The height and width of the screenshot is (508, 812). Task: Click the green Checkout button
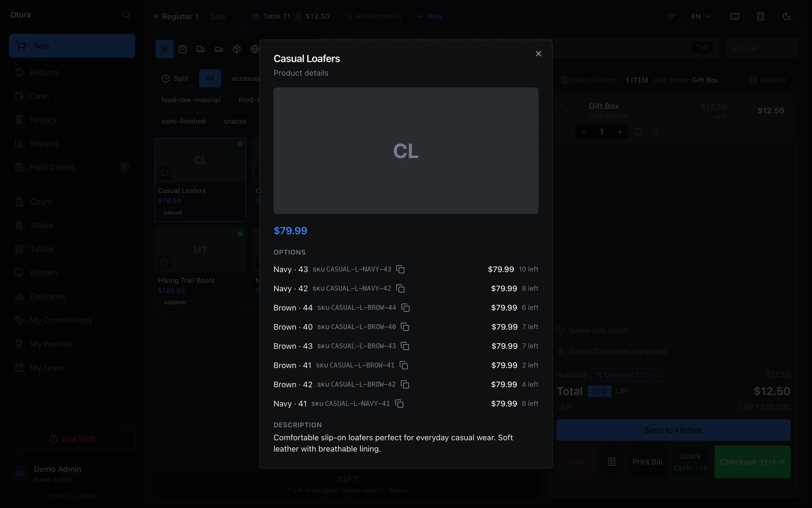752,462
